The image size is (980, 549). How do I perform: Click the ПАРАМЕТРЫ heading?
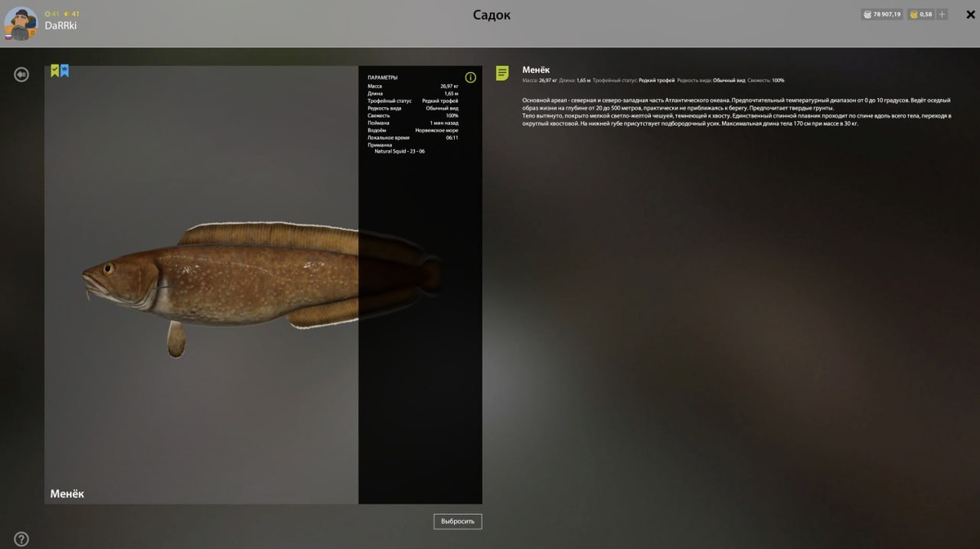coord(382,78)
